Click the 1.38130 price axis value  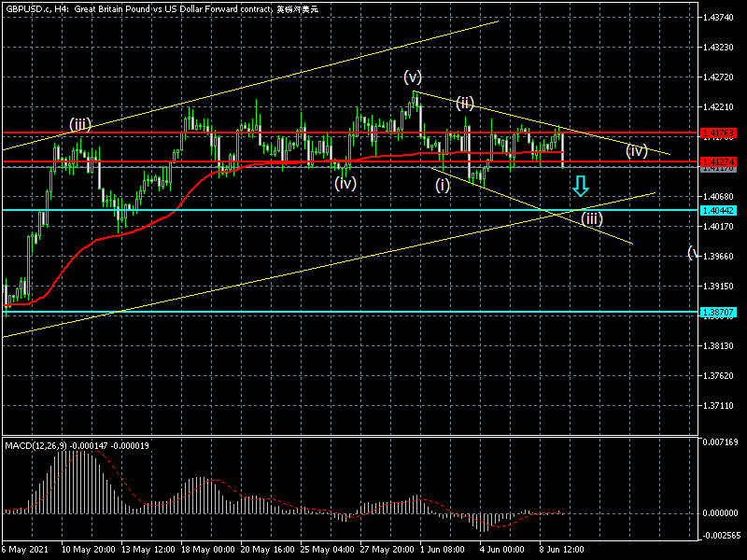tap(718, 346)
